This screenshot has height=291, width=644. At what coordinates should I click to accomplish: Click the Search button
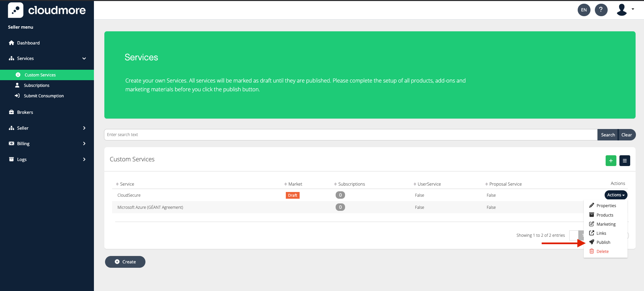(x=608, y=135)
